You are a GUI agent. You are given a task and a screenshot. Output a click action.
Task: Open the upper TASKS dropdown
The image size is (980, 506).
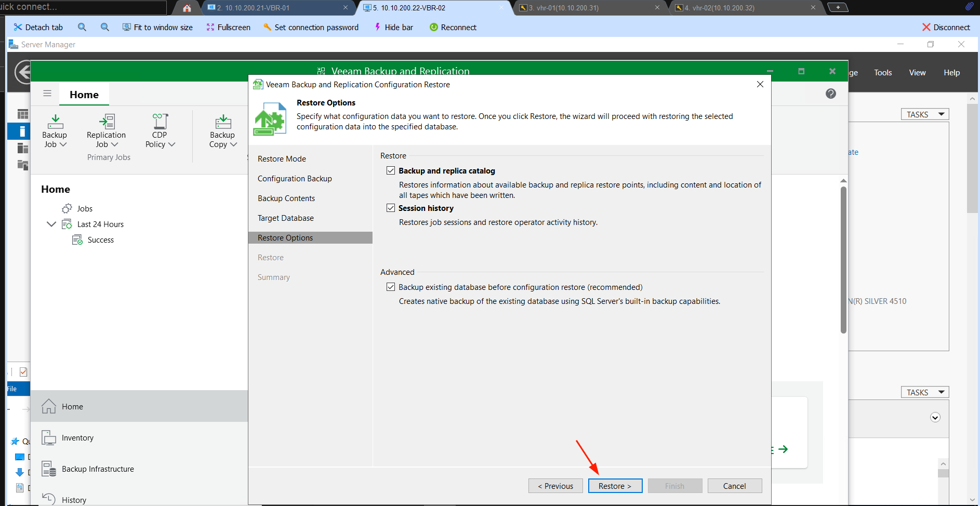point(925,114)
